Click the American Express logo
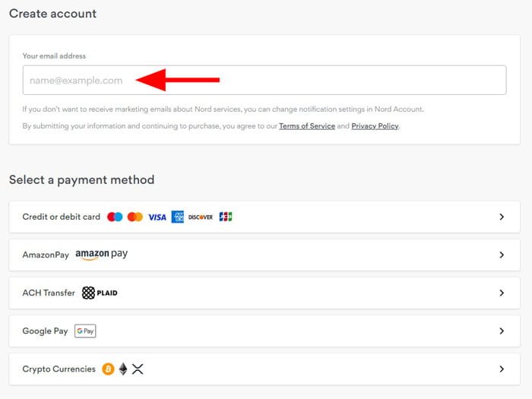Image resolution: width=532 pixels, height=399 pixels. click(177, 217)
